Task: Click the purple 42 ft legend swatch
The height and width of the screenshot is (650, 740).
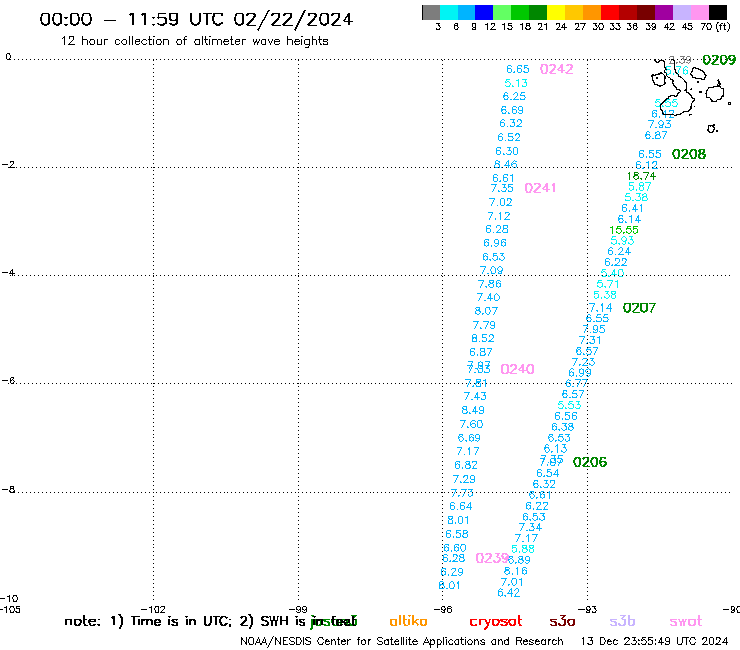Action: click(664, 12)
